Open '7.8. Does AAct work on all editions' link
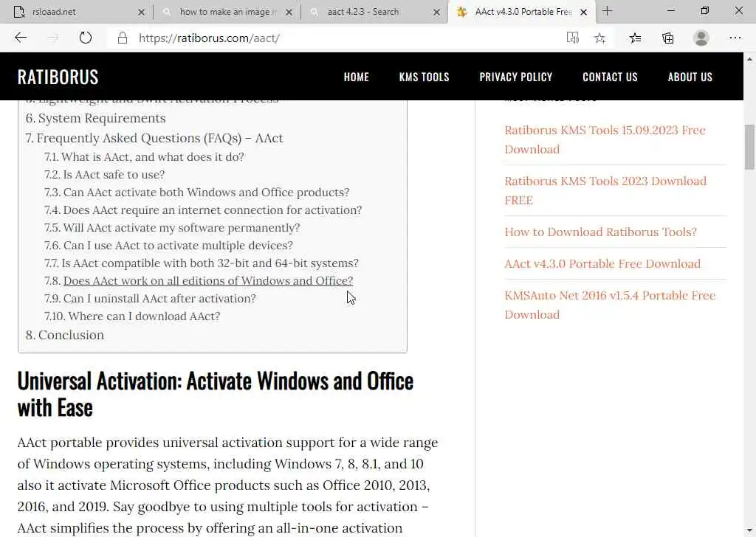The width and height of the screenshot is (756, 537). click(199, 281)
